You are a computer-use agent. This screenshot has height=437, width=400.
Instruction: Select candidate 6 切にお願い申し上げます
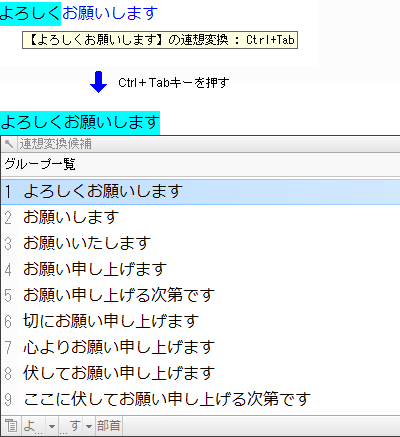200,321
